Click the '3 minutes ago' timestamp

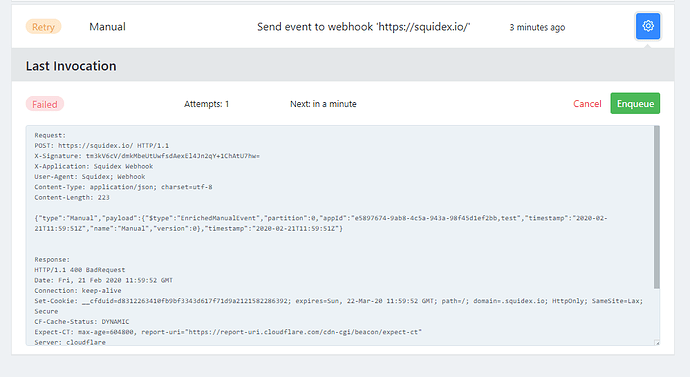[537, 27]
